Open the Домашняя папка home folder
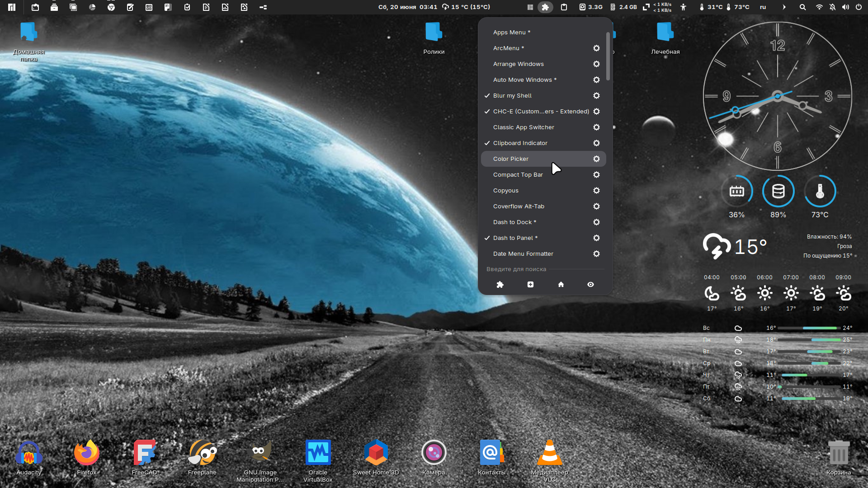Screen dimensions: 868x488 28,42
